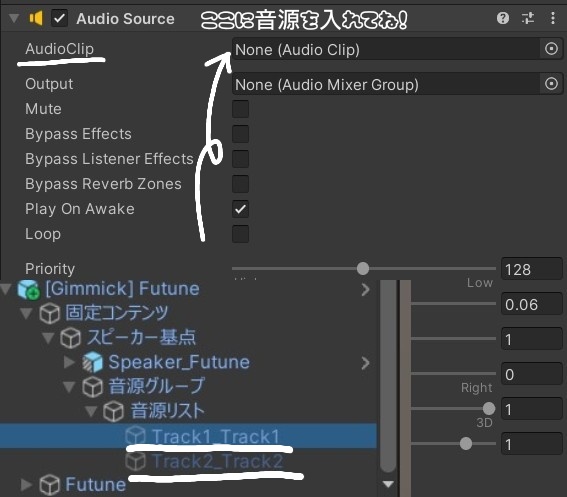The image size is (567, 497).
Task: Click the value field showing 0
Action: (532, 374)
